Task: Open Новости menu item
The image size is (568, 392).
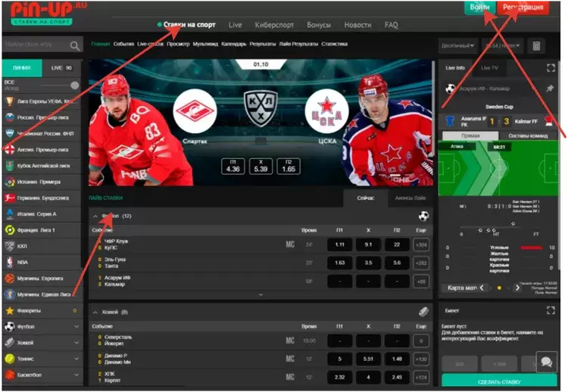Action: (357, 25)
